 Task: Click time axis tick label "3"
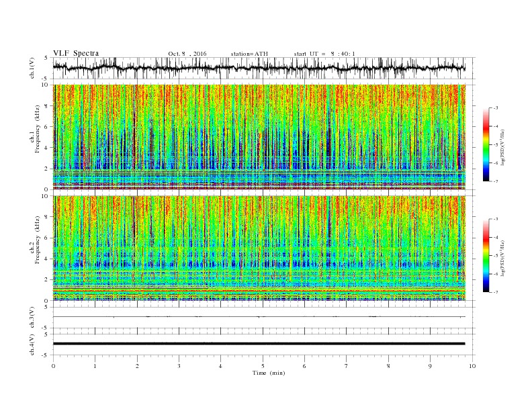(x=179, y=366)
